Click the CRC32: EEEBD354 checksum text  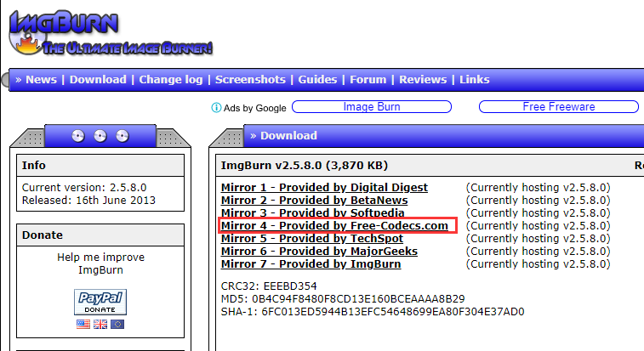(x=269, y=286)
